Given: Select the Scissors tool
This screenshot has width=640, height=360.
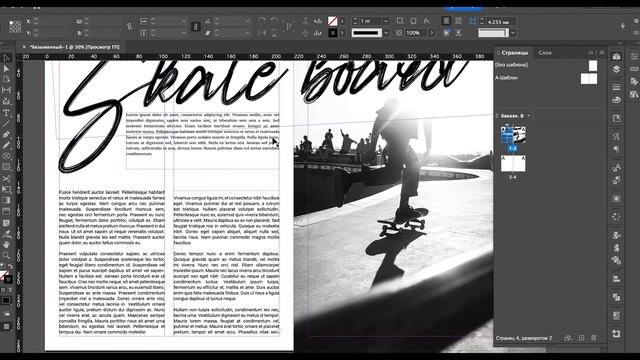Looking at the screenshot, I should click(6, 178).
